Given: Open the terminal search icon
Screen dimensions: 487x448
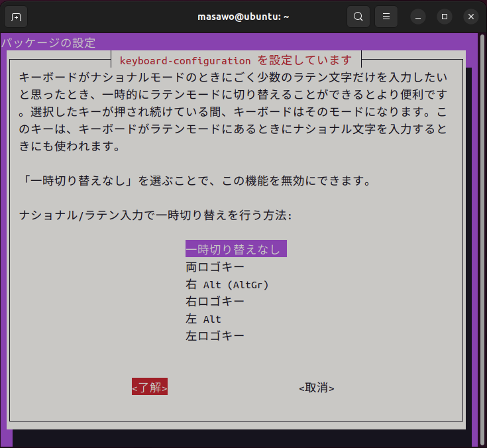Looking at the screenshot, I should [358, 17].
